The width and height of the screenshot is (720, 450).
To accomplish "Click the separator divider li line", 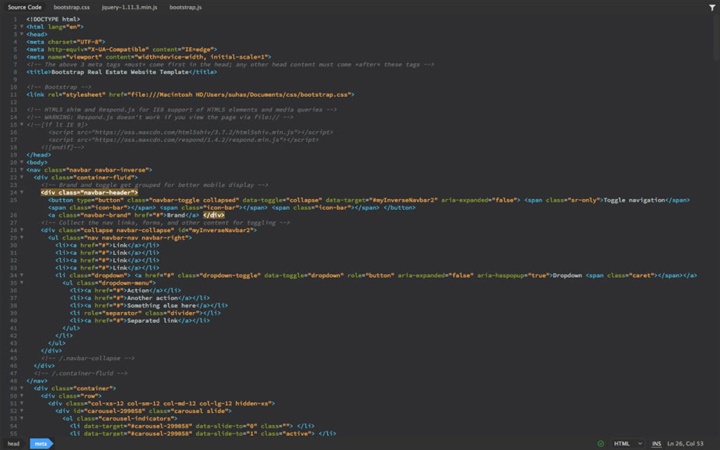I will (145, 313).
